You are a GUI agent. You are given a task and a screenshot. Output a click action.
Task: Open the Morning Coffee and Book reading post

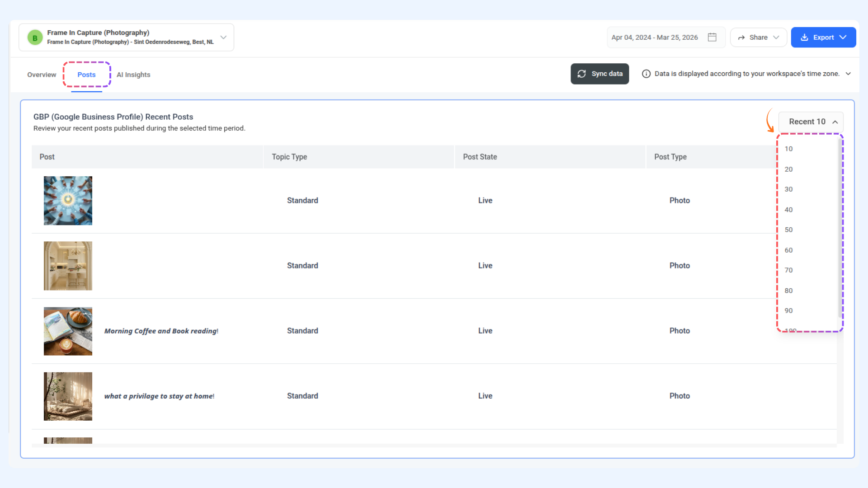161,331
